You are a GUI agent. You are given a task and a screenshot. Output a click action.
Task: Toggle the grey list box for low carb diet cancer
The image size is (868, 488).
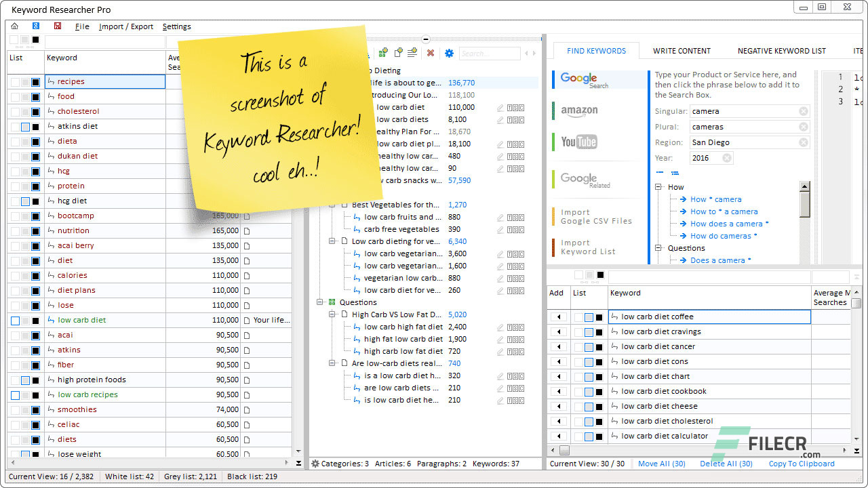pos(589,346)
